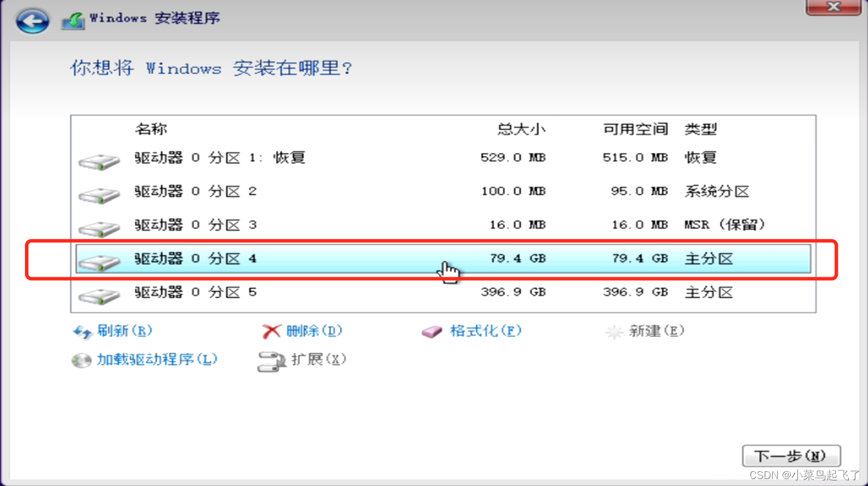Click the drive icon for partition 2
Screen dimensions: 868x486
[x=99, y=195]
